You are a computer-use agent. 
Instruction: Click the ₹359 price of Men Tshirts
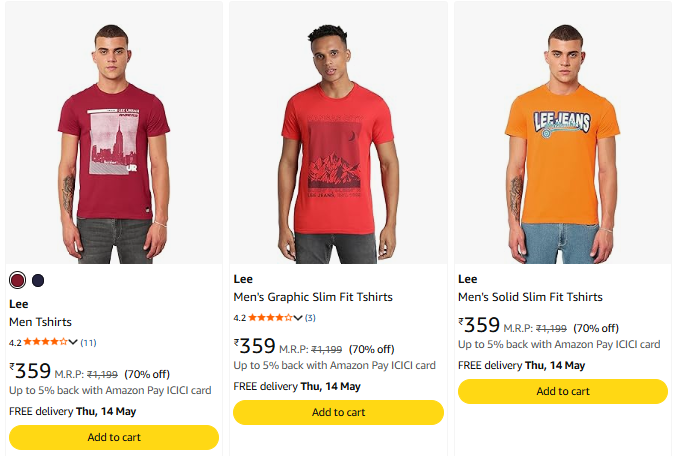click(30, 371)
